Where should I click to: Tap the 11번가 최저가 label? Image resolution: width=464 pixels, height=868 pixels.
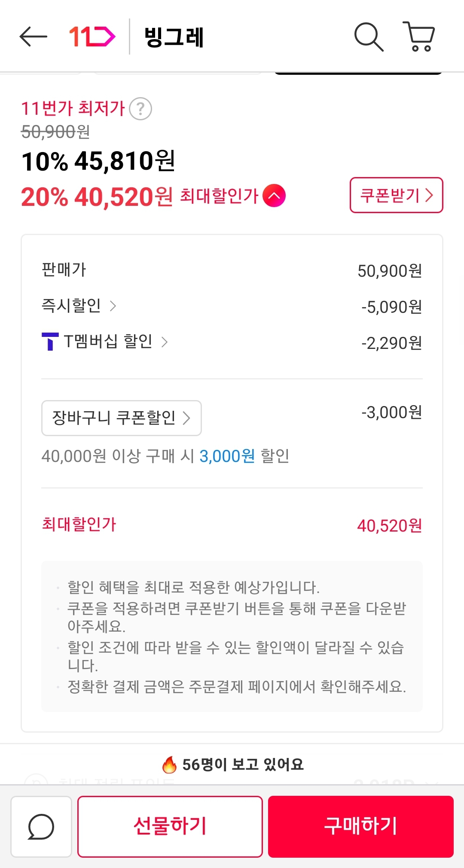(73, 108)
